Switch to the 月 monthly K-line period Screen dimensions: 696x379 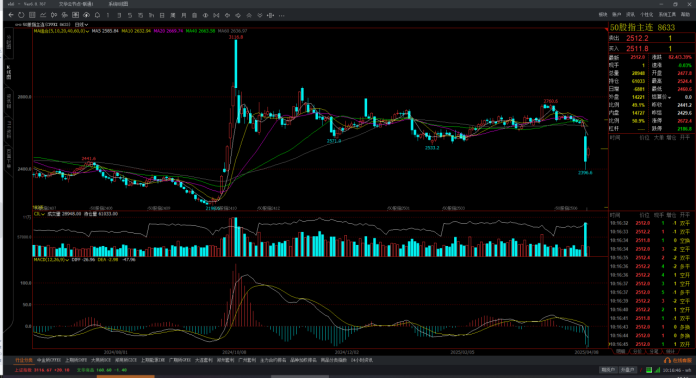coord(184,16)
